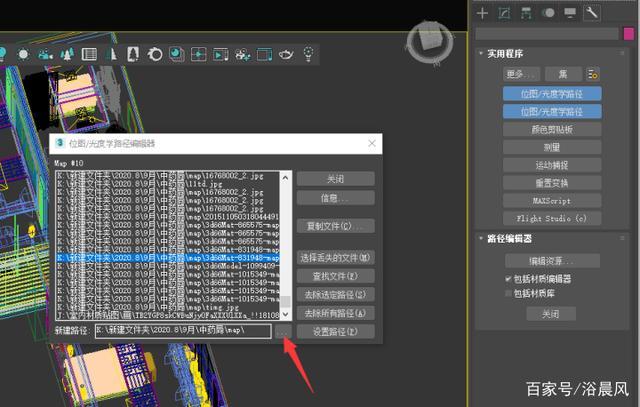
Task: Click the list scrollbar up arrow
Action: (285, 178)
